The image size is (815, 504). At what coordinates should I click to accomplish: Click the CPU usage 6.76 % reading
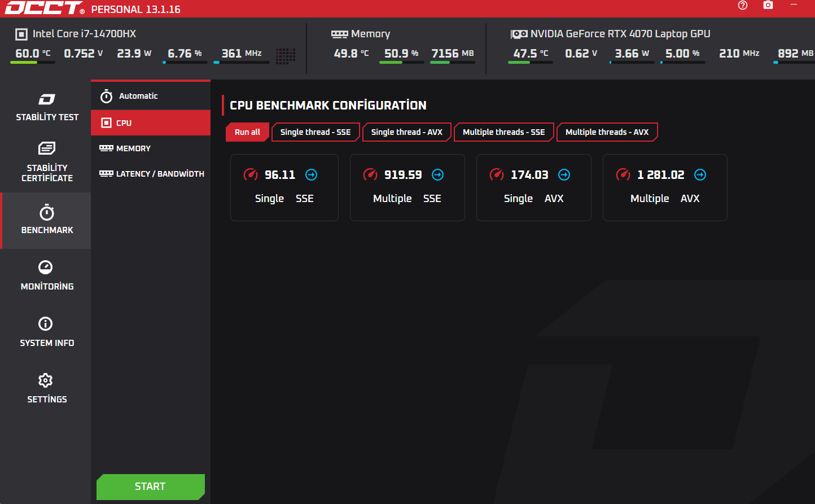pyautogui.click(x=185, y=54)
